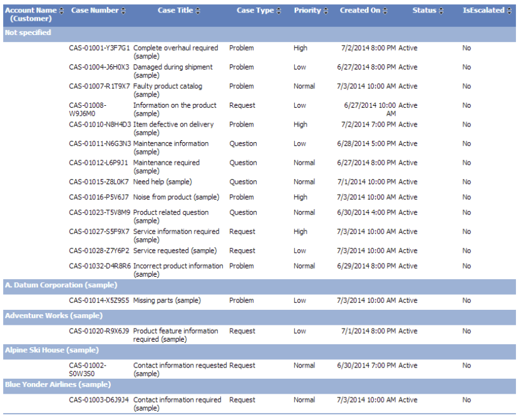521x420 pixels.
Task: Click case number CAS-01015-Z8L0K7
Action: coord(99,182)
